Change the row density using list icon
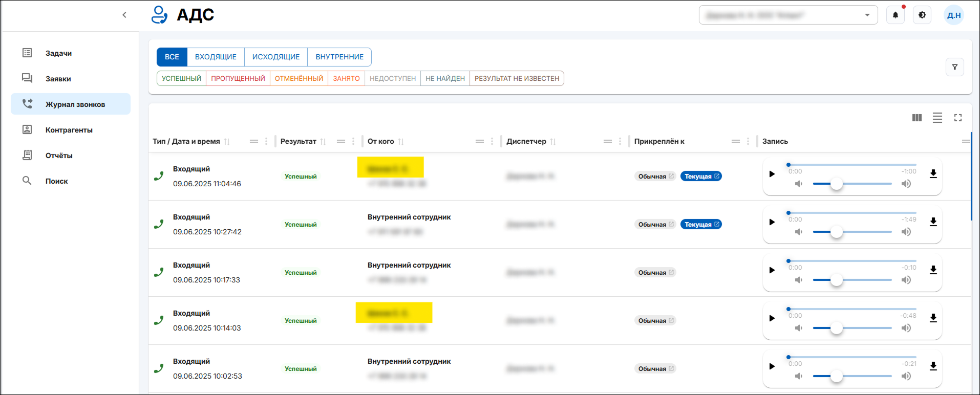Viewport: 980px width, 395px height. click(x=937, y=118)
